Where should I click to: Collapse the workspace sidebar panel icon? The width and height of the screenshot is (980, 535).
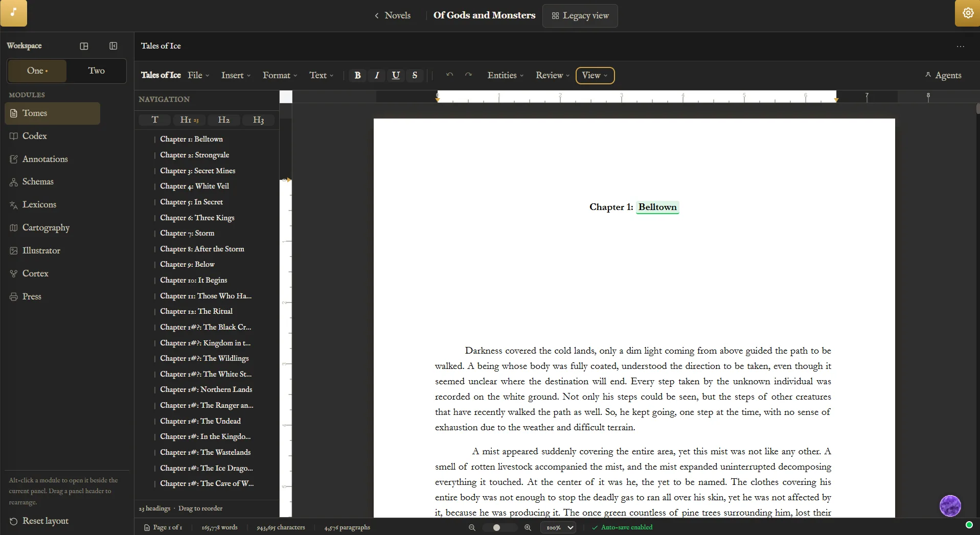(x=113, y=46)
